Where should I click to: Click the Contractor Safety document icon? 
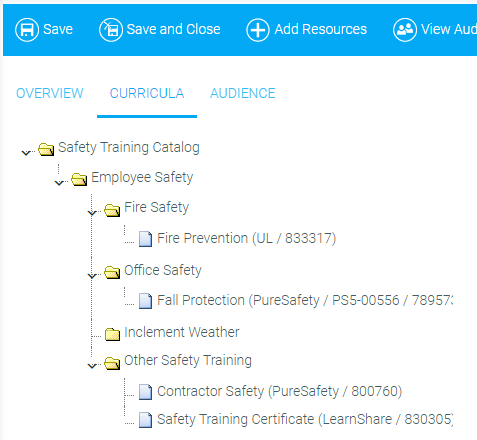(x=145, y=392)
